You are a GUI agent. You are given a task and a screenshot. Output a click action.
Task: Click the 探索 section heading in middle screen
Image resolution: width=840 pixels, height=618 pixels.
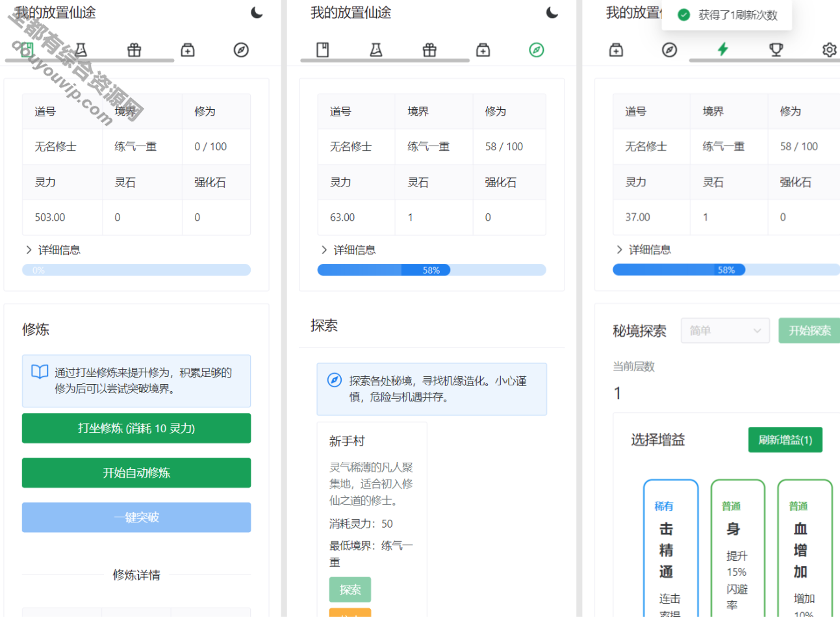324,326
